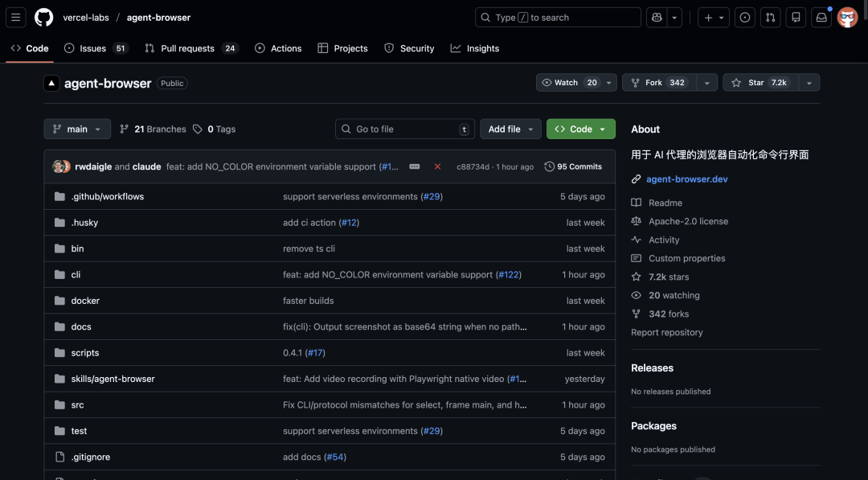Screen dimensions: 868x480
Task: Star the agent-browser repository
Action: (759, 83)
